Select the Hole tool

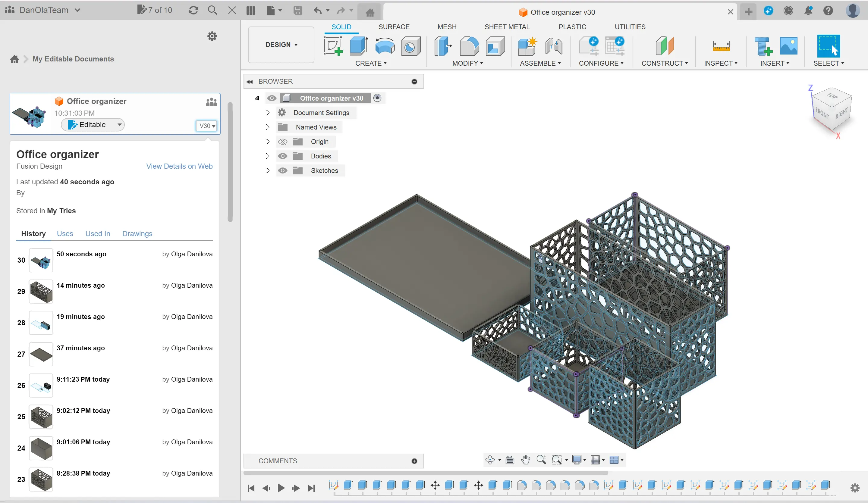coord(410,46)
